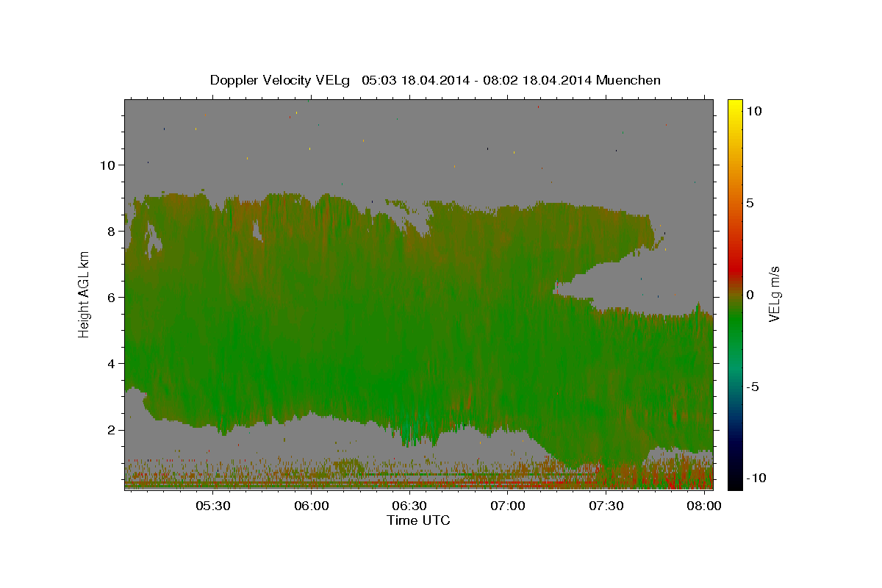Click the colorbar label 10
This screenshot has width=882, height=588.
pyautogui.click(x=753, y=110)
